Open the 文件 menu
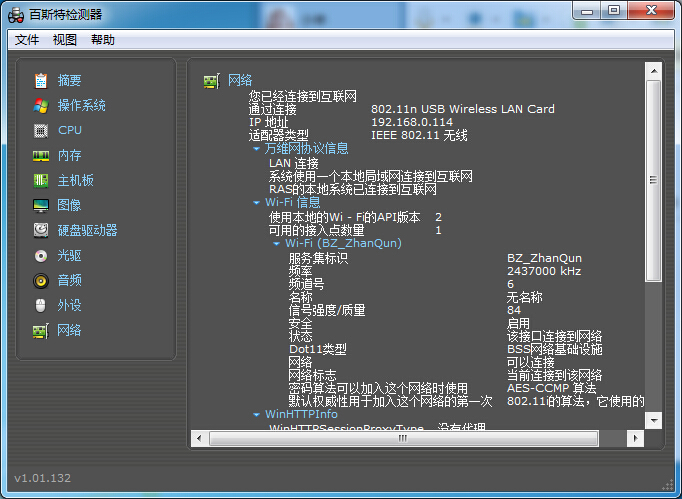Image resolution: width=682 pixels, height=499 pixels. point(27,40)
